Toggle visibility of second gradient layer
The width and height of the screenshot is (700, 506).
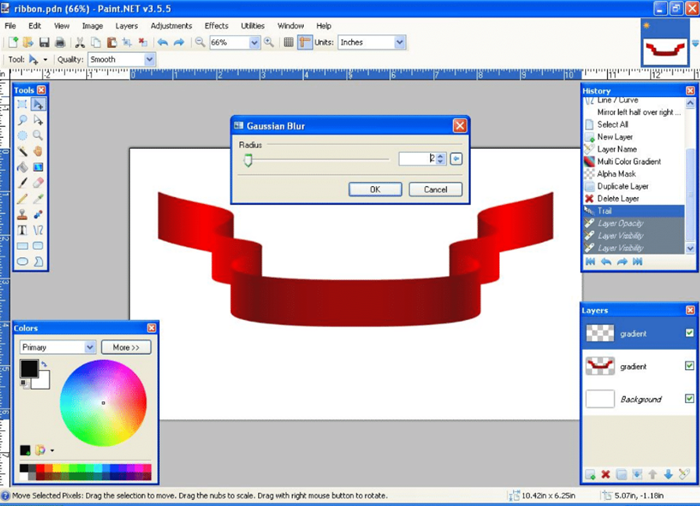pos(689,366)
